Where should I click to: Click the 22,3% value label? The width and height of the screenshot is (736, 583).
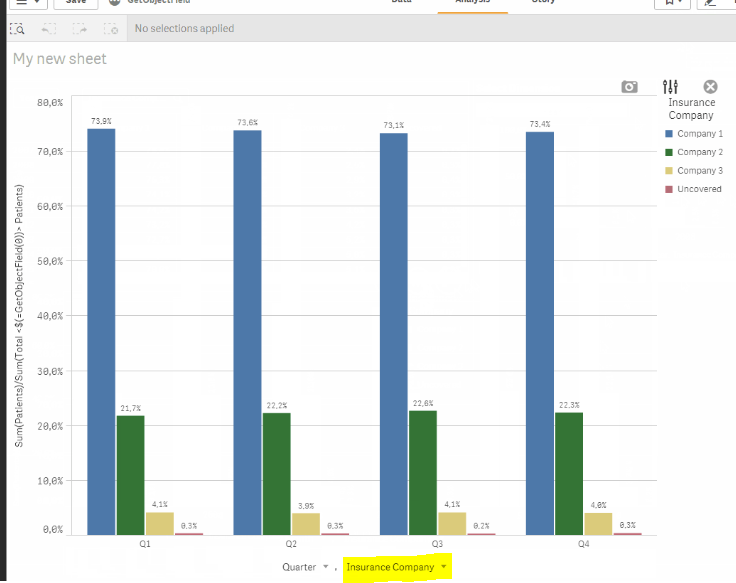pyautogui.click(x=569, y=405)
